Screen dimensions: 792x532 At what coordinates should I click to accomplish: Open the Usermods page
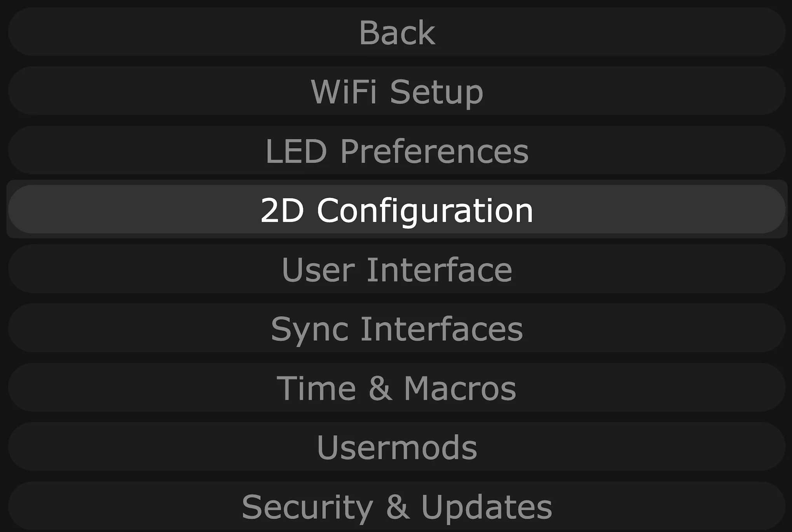[x=396, y=447]
